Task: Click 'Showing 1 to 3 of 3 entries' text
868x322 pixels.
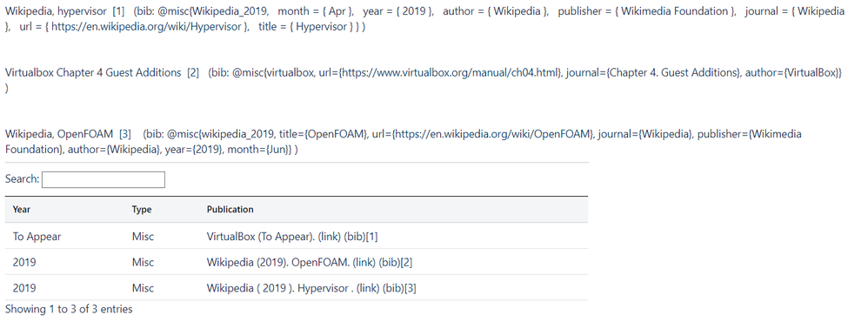Action: 69,309
